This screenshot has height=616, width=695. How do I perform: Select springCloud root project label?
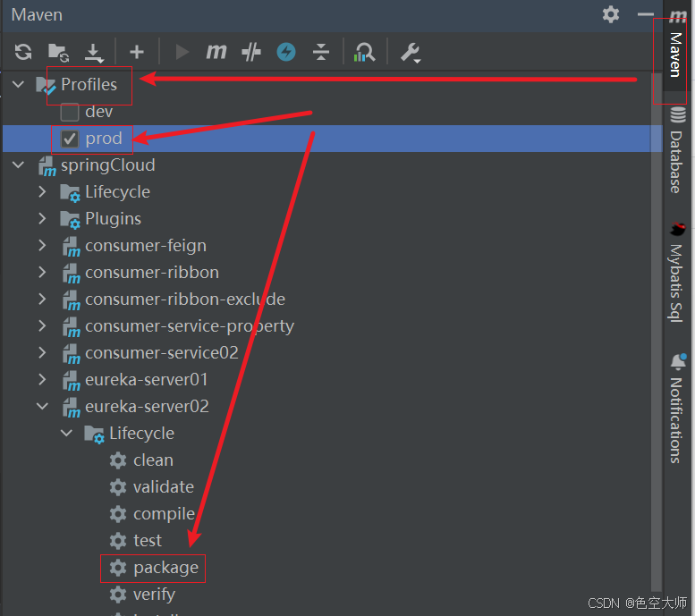pos(108,165)
